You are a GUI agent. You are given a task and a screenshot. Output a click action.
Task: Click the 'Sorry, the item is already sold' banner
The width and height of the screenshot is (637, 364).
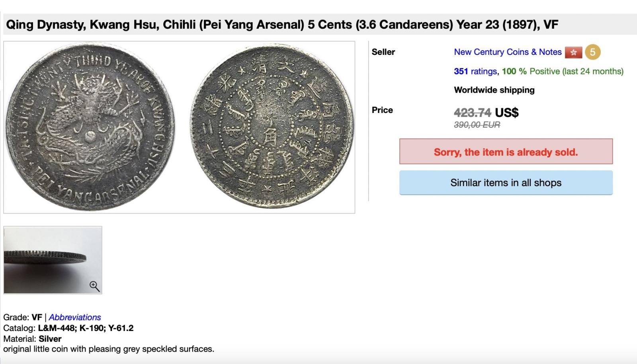[506, 152]
